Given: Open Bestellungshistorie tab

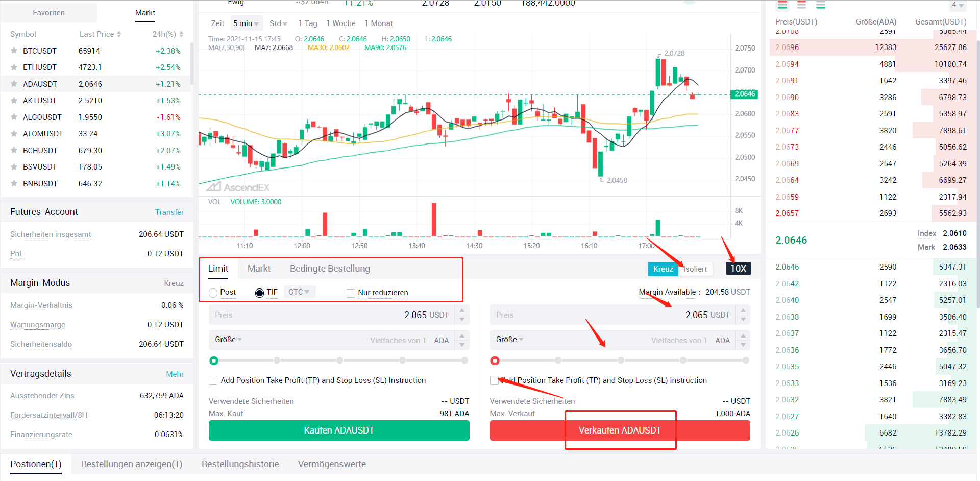Looking at the screenshot, I should [x=240, y=464].
